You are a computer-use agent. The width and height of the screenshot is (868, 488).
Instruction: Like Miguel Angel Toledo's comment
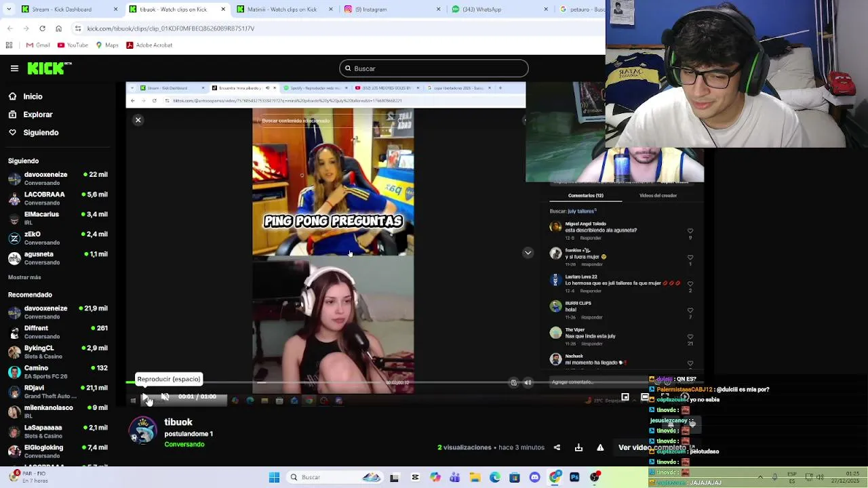coord(690,231)
